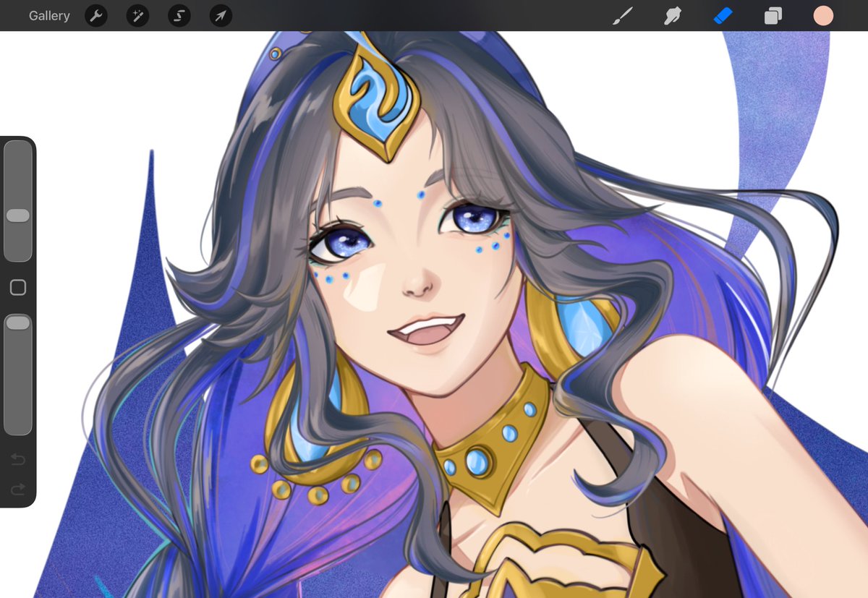Tap the square modify button in sidebar
This screenshot has width=868, height=598.
[18, 288]
